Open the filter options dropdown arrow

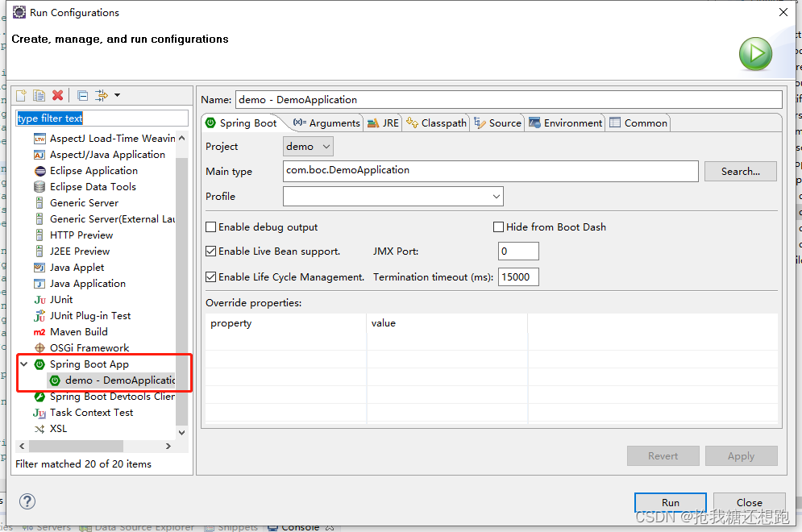tap(117, 95)
